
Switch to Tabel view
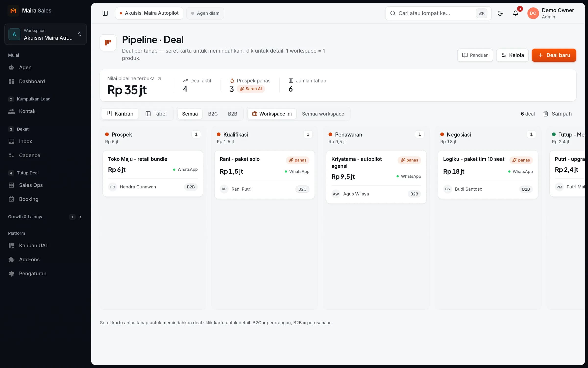[156, 114]
